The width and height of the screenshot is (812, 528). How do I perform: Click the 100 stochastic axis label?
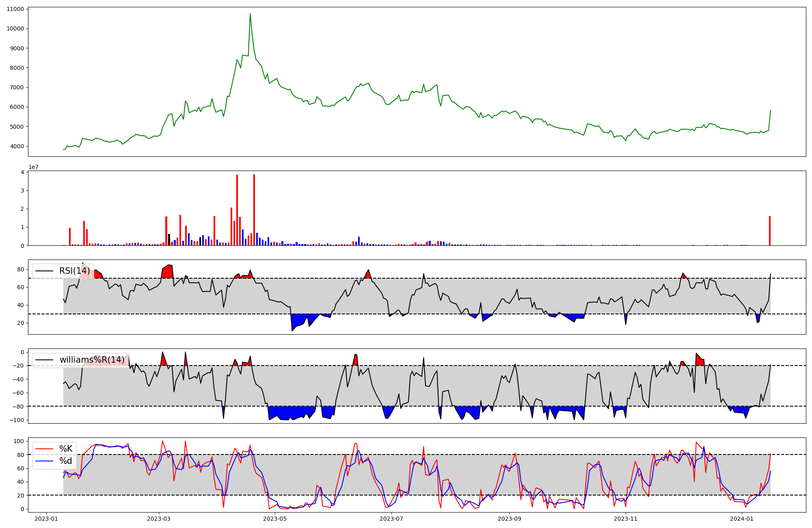[19, 441]
